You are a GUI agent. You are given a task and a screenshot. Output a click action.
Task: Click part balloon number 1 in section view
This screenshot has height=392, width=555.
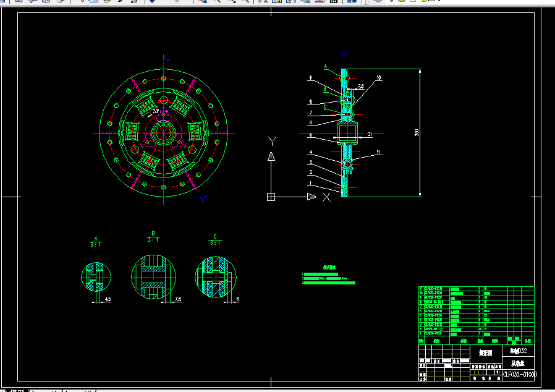tap(310, 183)
